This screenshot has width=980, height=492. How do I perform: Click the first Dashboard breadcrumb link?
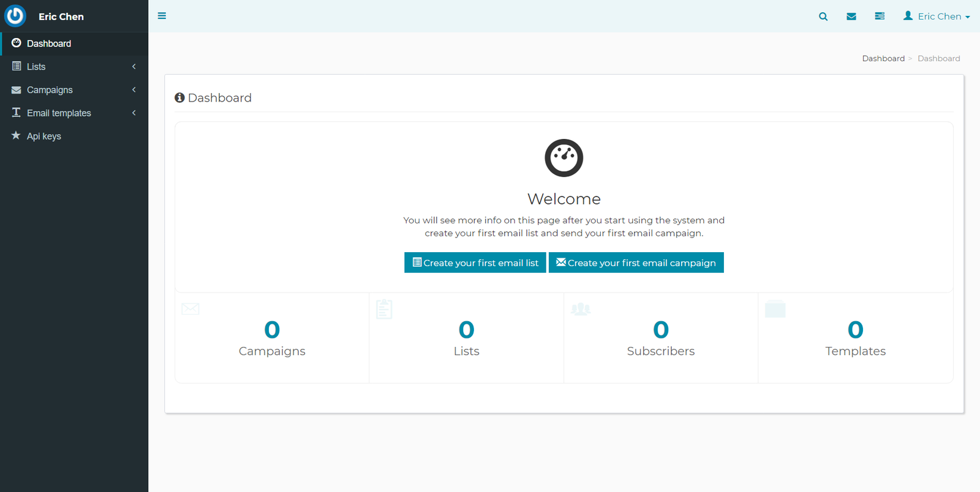click(x=883, y=59)
